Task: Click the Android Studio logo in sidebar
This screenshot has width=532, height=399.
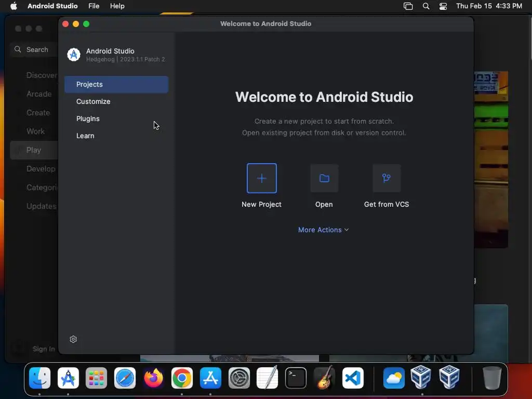Action: (x=74, y=55)
